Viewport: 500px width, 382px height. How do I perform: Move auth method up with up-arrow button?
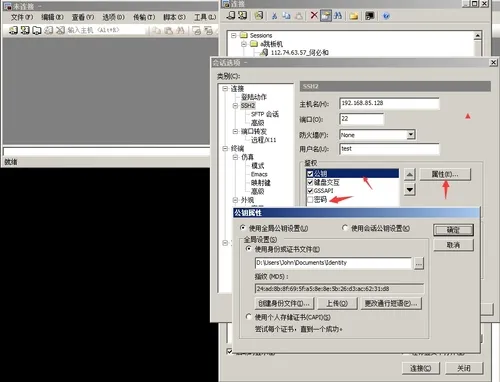(410, 174)
